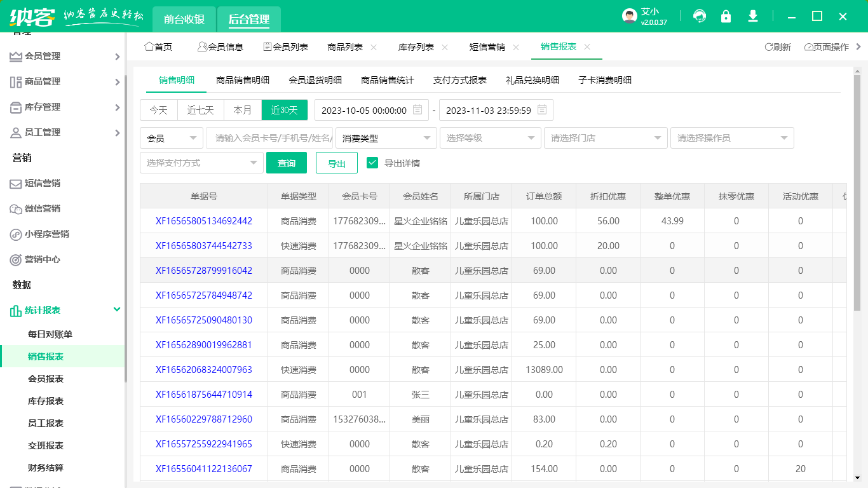
Task: Click the customer service headset icon
Action: coord(699,16)
